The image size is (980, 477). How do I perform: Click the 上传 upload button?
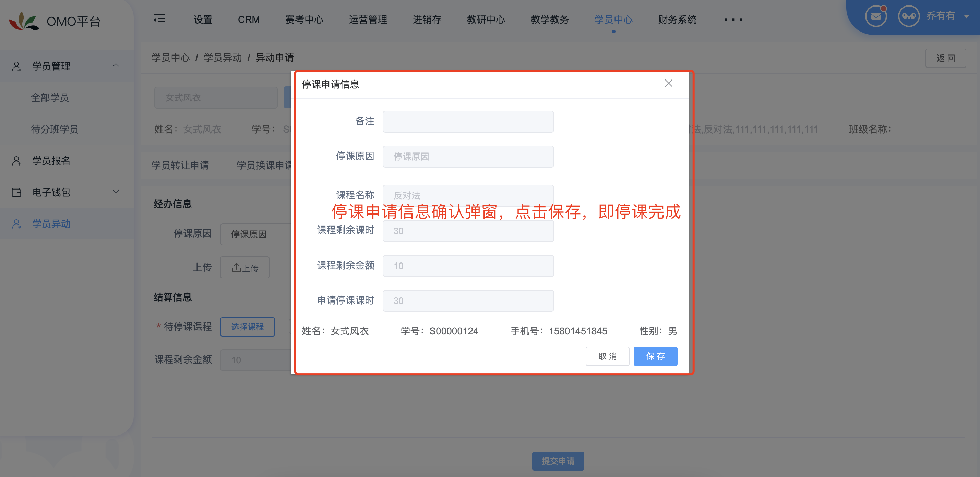[x=244, y=267]
